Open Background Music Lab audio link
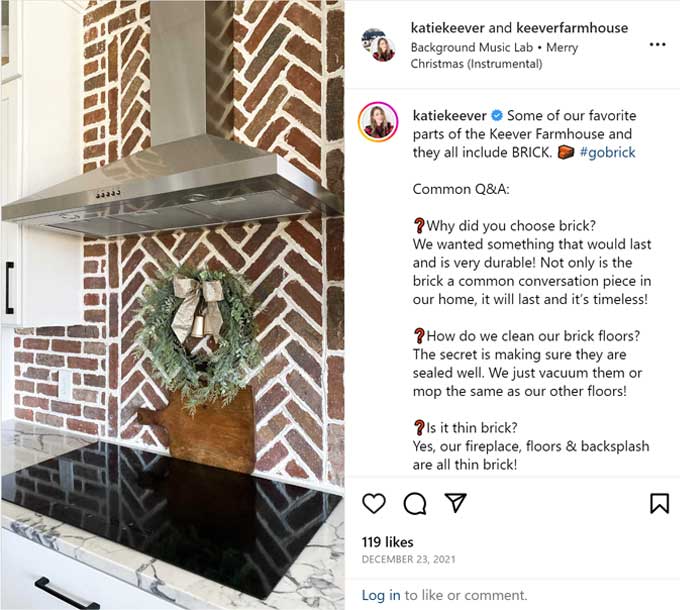This screenshot has height=610, width=680. pyautogui.click(x=471, y=47)
